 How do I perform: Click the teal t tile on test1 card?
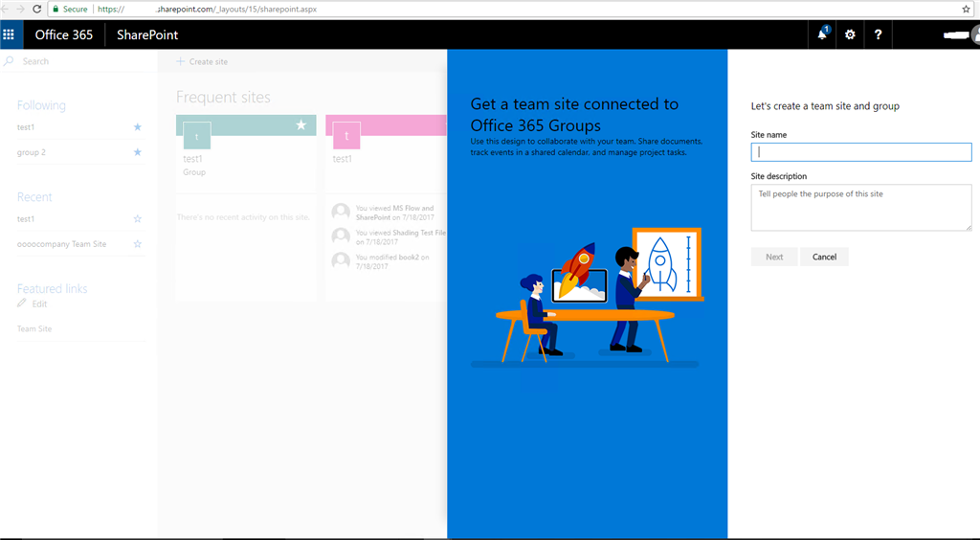[197, 136]
